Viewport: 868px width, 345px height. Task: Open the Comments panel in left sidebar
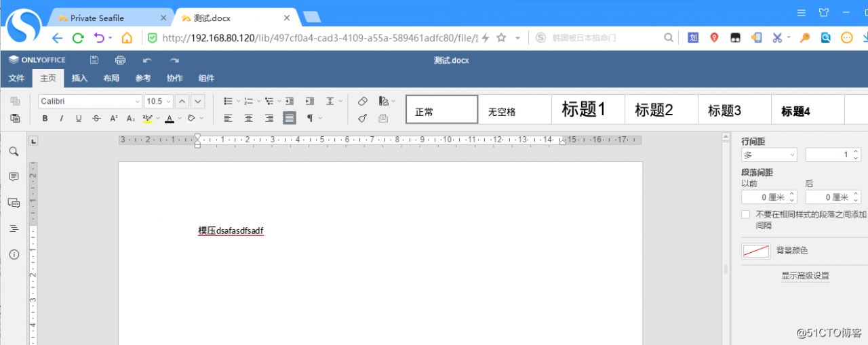tap(14, 177)
